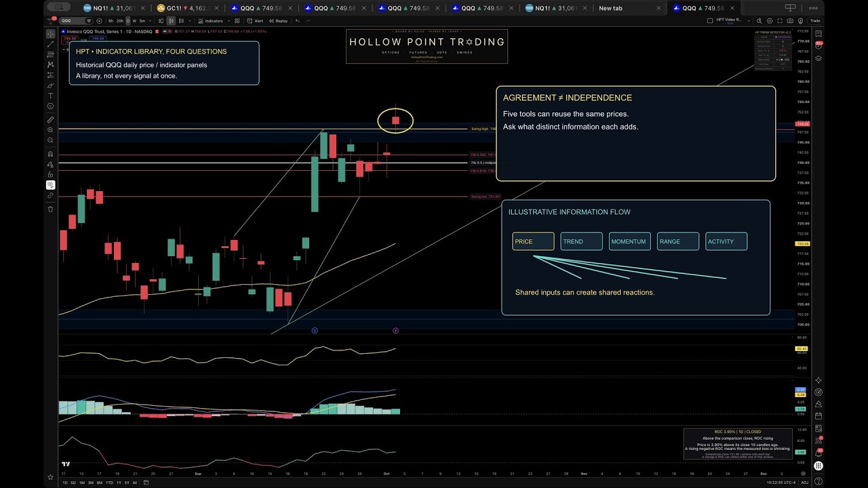Click the trash remove objects icon
868x488 pixels.
coord(50,209)
